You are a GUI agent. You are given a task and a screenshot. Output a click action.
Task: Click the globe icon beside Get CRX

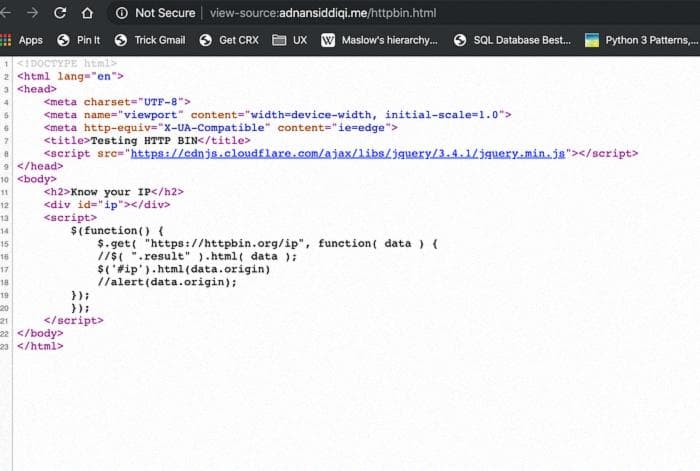click(x=205, y=40)
